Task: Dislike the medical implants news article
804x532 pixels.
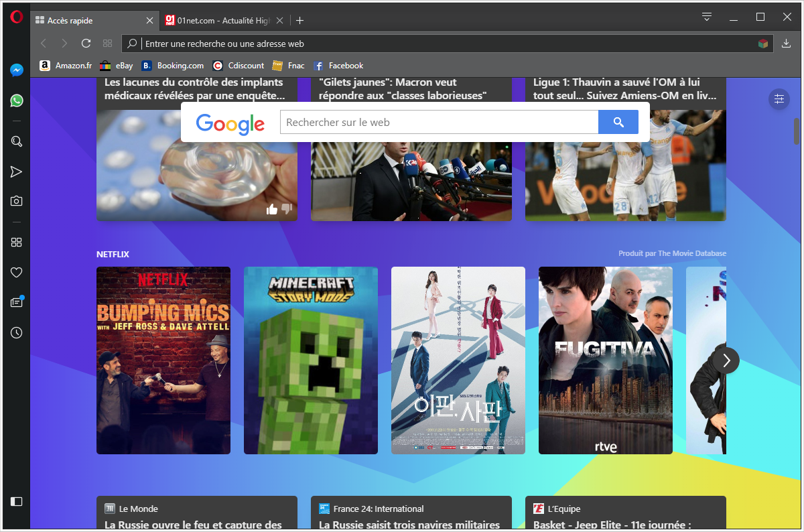Action: point(287,209)
